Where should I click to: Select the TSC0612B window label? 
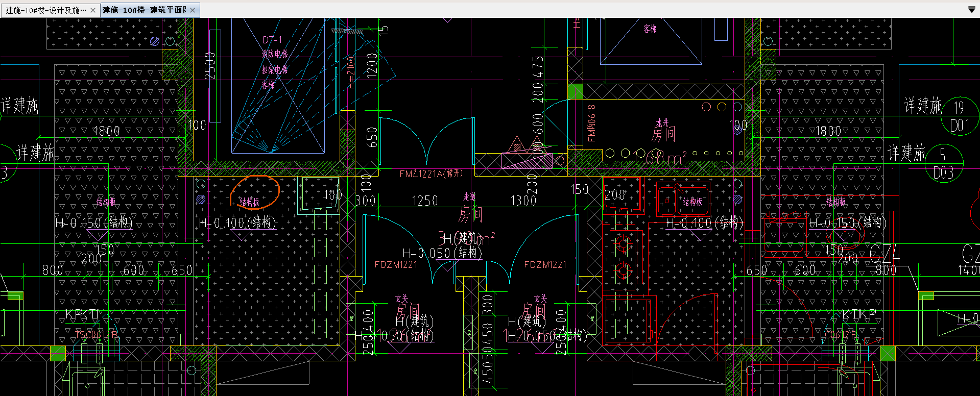[x=97, y=334]
